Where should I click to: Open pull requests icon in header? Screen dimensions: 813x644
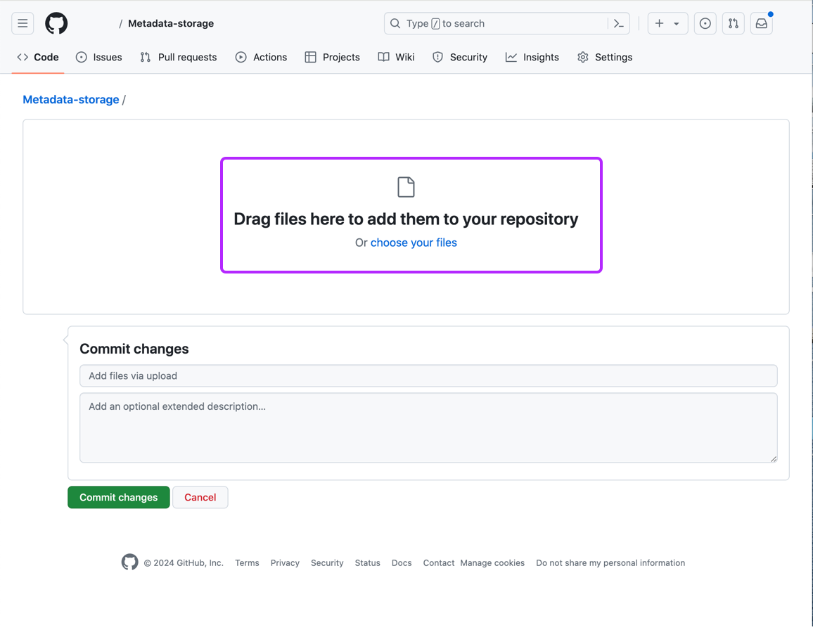(734, 23)
